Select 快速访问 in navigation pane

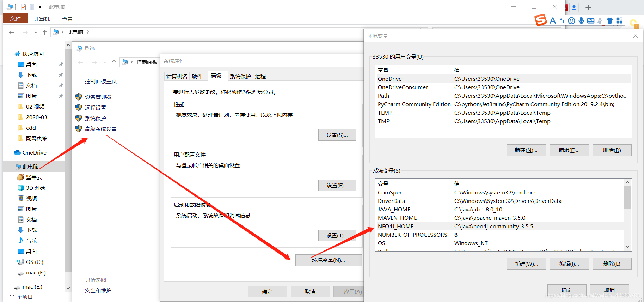click(33, 54)
